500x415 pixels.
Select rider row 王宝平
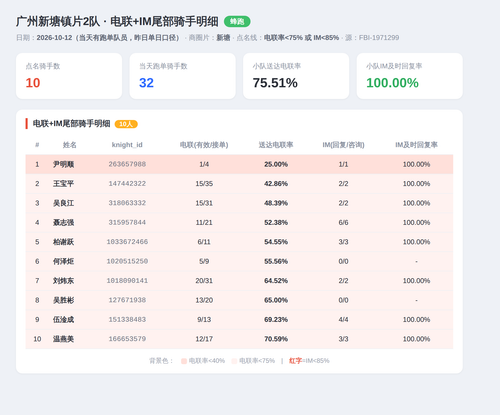[x=239, y=184]
